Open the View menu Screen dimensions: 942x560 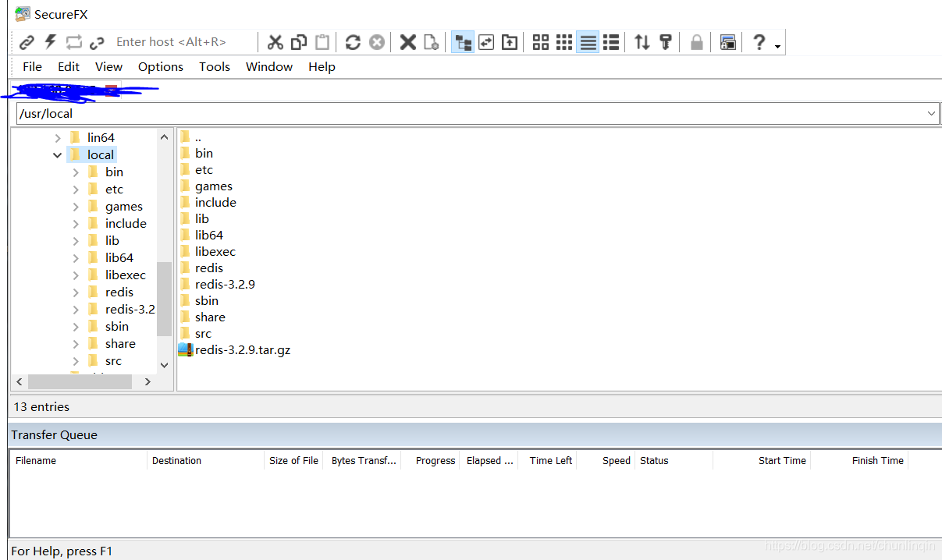pyautogui.click(x=108, y=67)
